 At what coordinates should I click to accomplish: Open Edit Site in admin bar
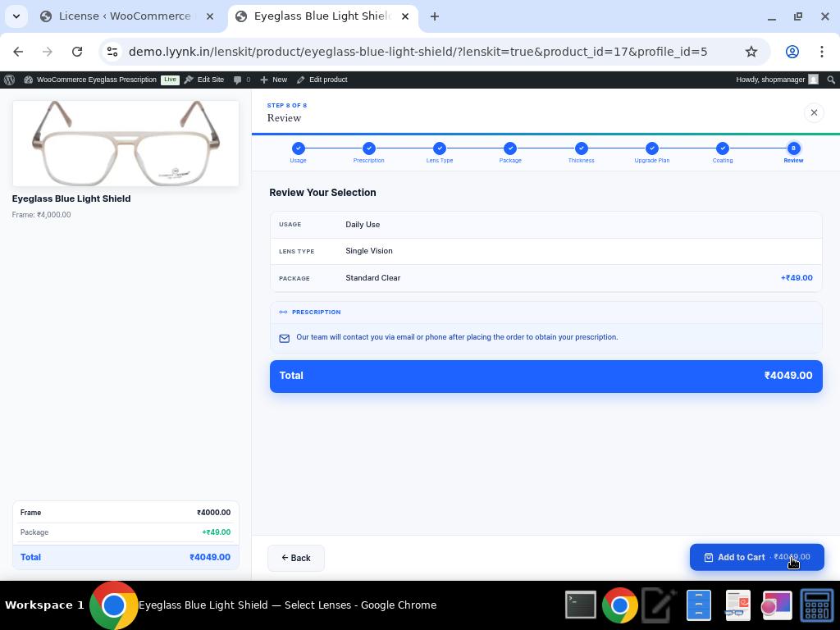tap(204, 80)
